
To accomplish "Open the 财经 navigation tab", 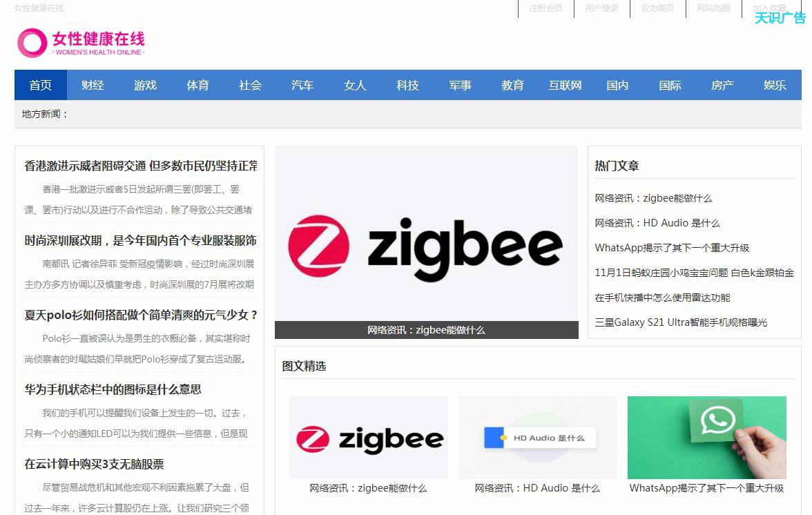I will tap(93, 85).
